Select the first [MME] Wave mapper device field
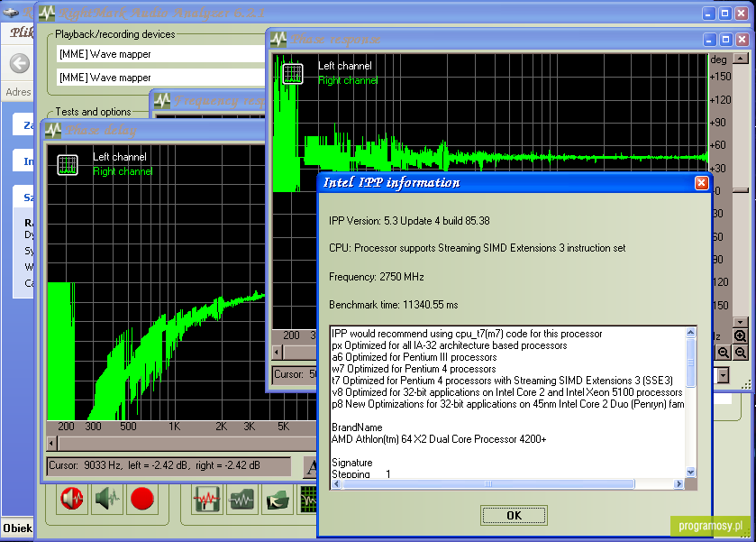 [160, 54]
